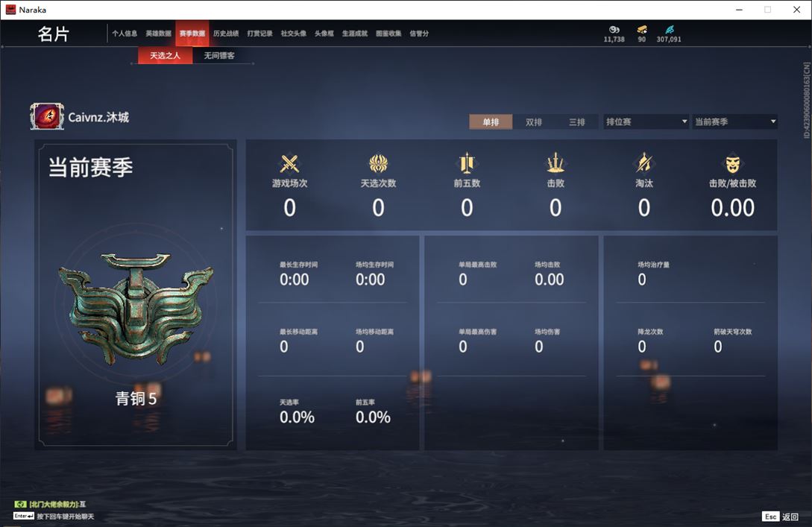This screenshot has width=812, height=527.
Task: Click the 场均伤害 stat
Action: pyautogui.click(x=547, y=341)
